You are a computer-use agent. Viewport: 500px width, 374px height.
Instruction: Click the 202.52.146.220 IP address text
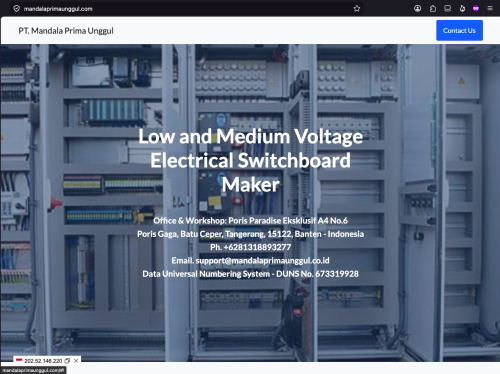43,361
